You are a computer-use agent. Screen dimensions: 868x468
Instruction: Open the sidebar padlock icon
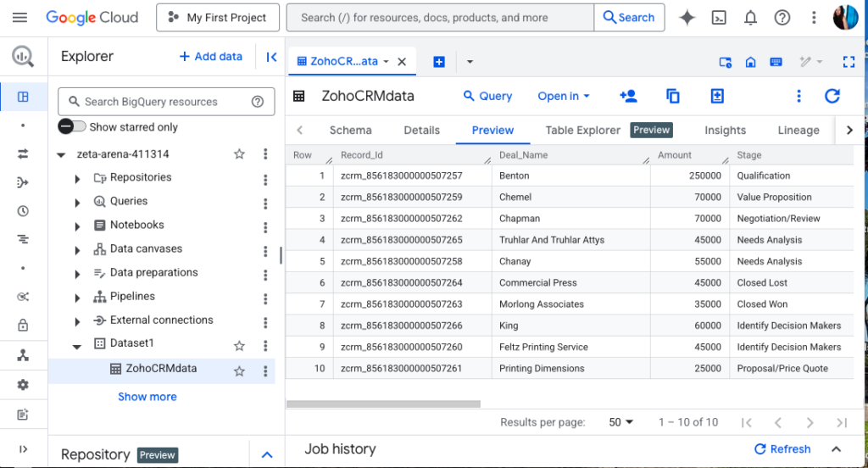(23, 325)
